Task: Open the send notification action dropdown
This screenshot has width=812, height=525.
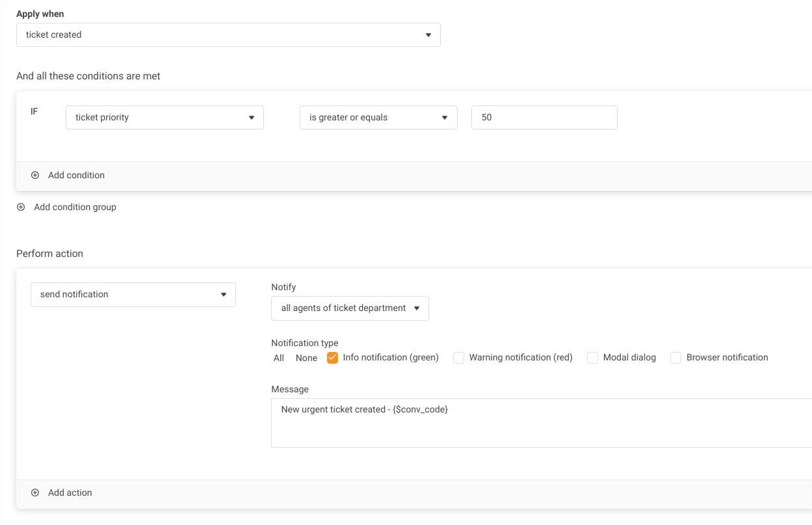Action: [133, 295]
